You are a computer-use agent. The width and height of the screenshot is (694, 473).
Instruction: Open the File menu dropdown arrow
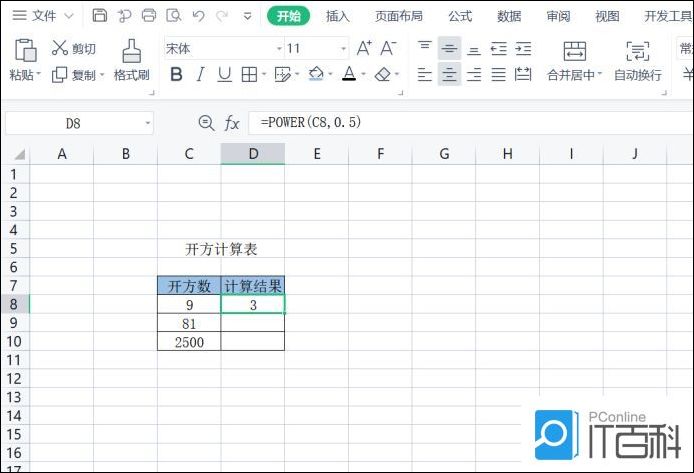(x=69, y=16)
